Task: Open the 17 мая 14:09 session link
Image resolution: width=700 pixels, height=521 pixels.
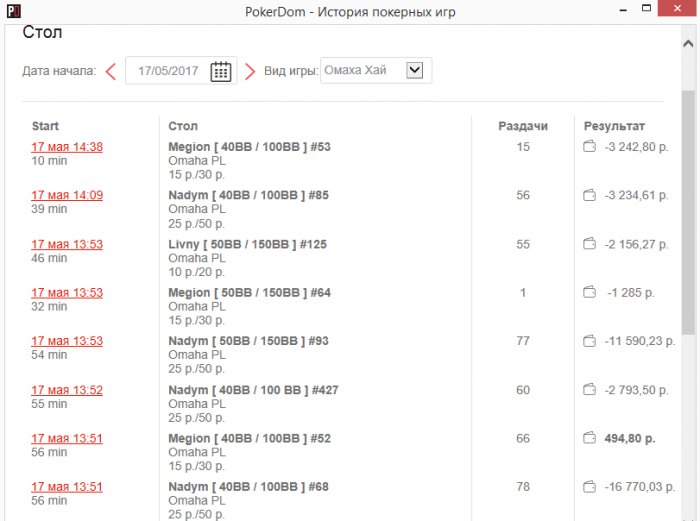Action: click(x=67, y=195)
